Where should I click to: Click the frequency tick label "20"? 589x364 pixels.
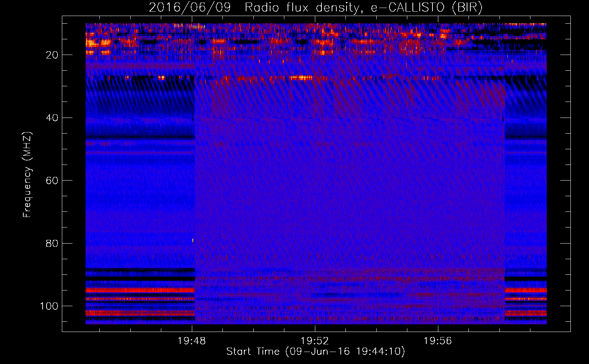tap(52, 55)
